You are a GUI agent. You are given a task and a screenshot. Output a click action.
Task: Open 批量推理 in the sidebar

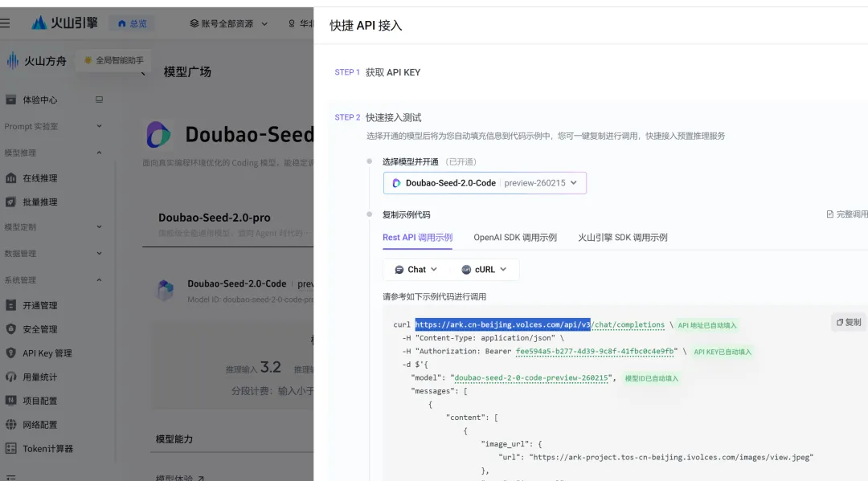(x=40, y=202)
